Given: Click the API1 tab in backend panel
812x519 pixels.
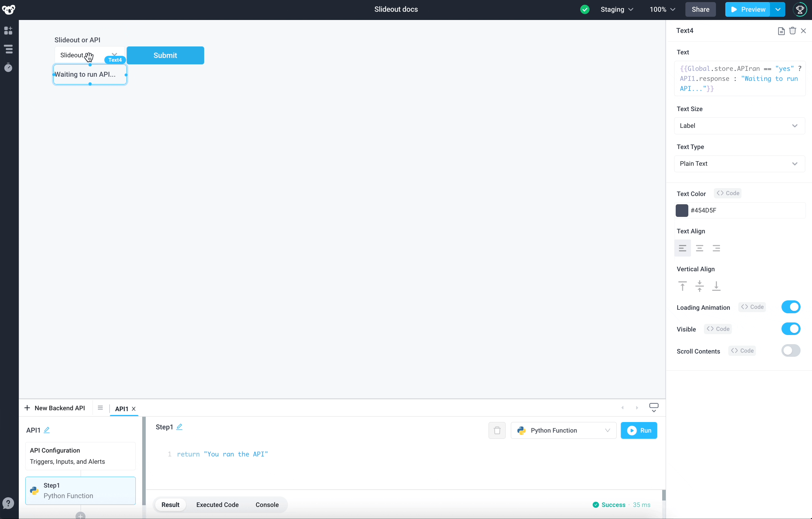Looking at the screenshot, I should [x=121, y=408].
